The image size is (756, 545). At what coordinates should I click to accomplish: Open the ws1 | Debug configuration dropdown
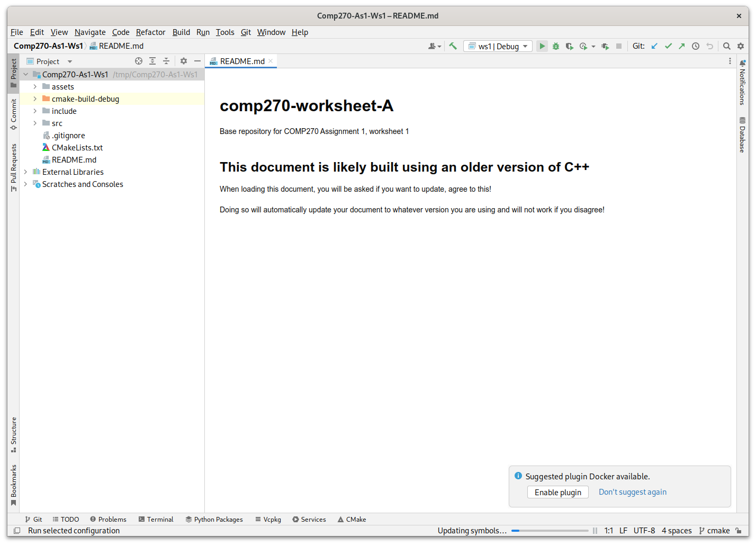[x=498, y=46]
